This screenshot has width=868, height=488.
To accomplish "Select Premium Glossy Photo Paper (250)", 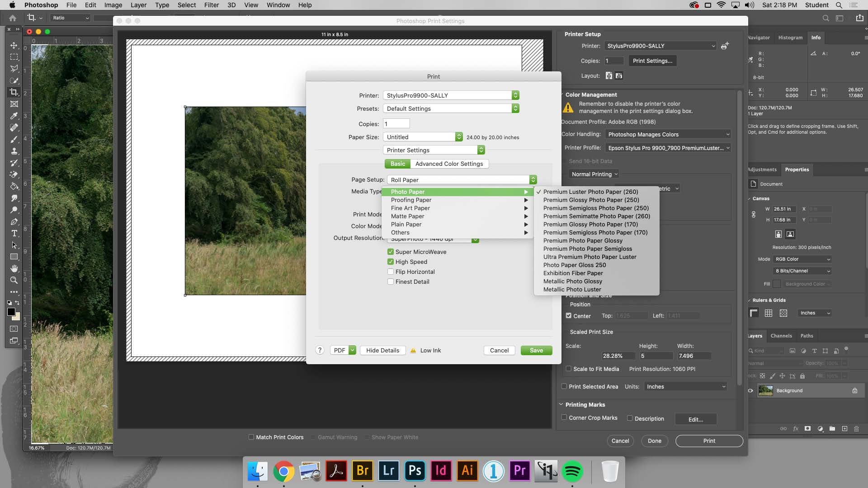I will [x=596, y=200].
